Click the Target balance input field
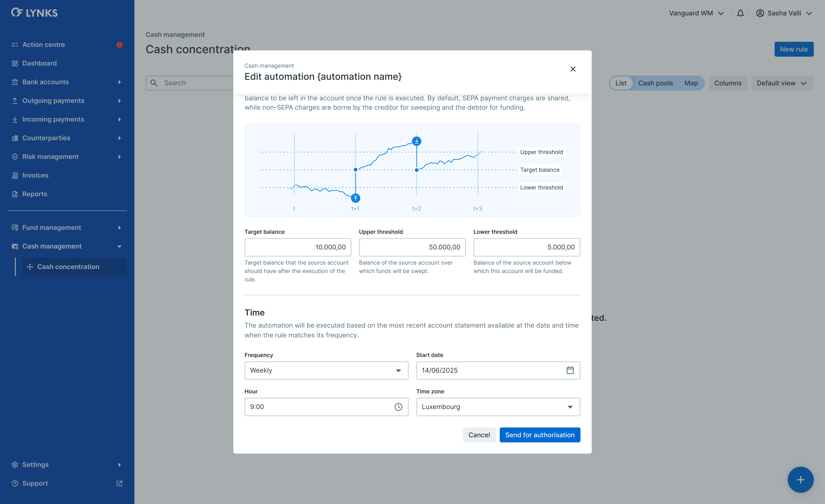 click(x=297, y=247)
